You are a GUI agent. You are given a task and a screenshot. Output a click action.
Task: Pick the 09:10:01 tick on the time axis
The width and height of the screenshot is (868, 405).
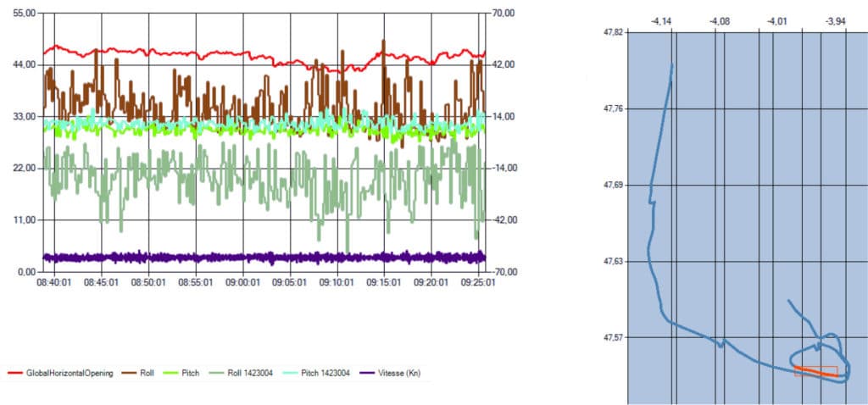(x=337, y=284)
